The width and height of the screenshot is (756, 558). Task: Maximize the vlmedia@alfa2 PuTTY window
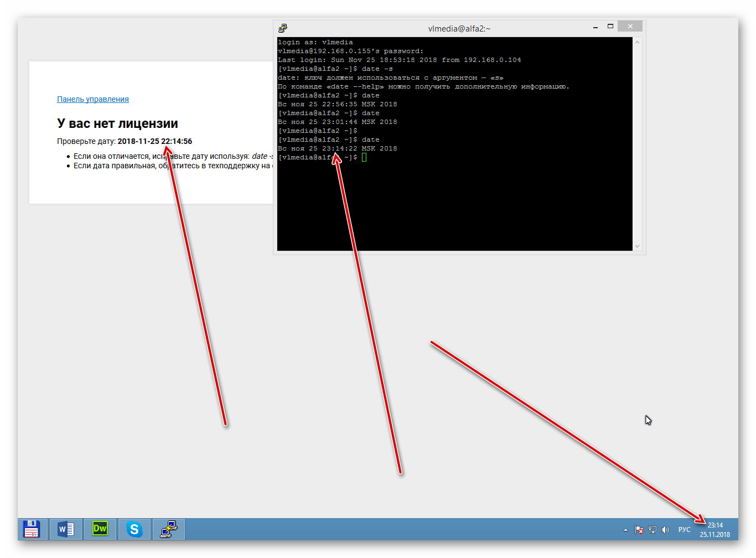[x=610, y=27]
